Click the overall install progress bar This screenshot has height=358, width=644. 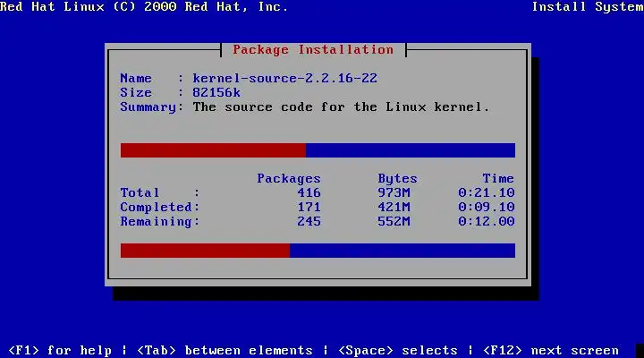tap(318, 251)
